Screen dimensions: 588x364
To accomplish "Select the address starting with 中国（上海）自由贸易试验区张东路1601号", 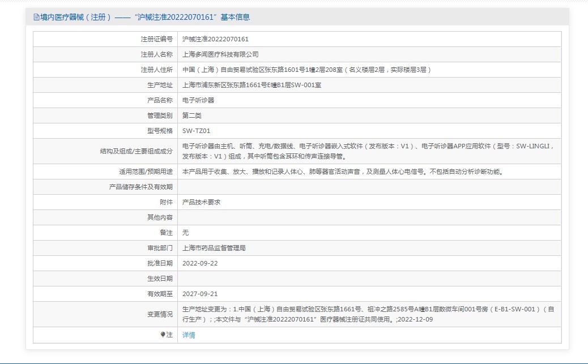I will click(307, 70).
